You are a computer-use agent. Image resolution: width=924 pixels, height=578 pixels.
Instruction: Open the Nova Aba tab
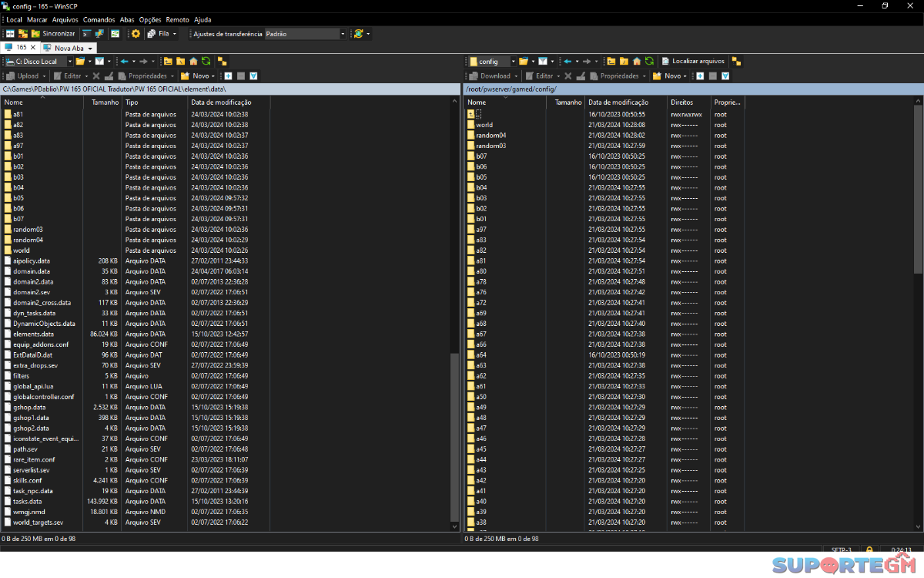[x=69, y=48]
